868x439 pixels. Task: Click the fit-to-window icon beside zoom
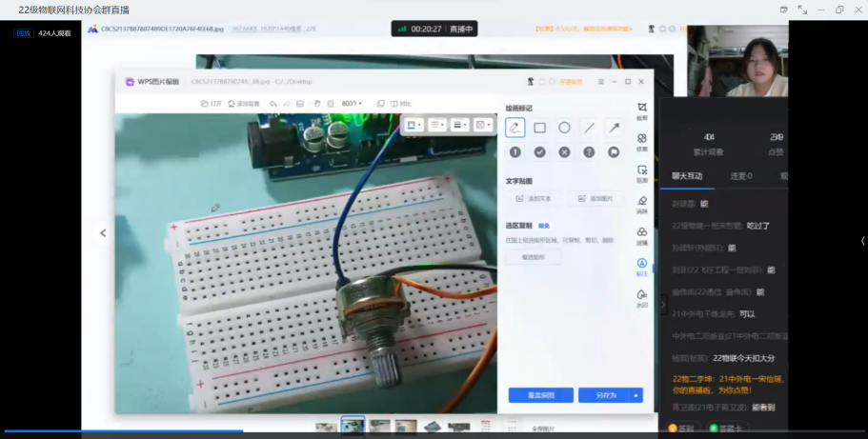[331, 104]
